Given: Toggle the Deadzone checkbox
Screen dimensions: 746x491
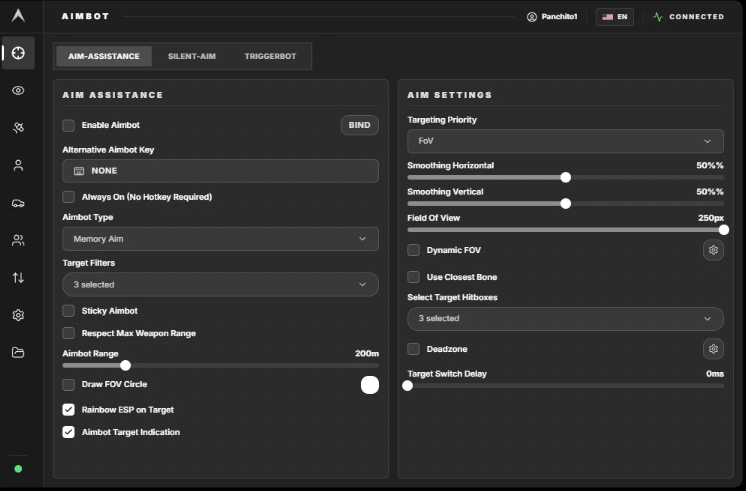Looking at the screenshot, I should (413, 349).
